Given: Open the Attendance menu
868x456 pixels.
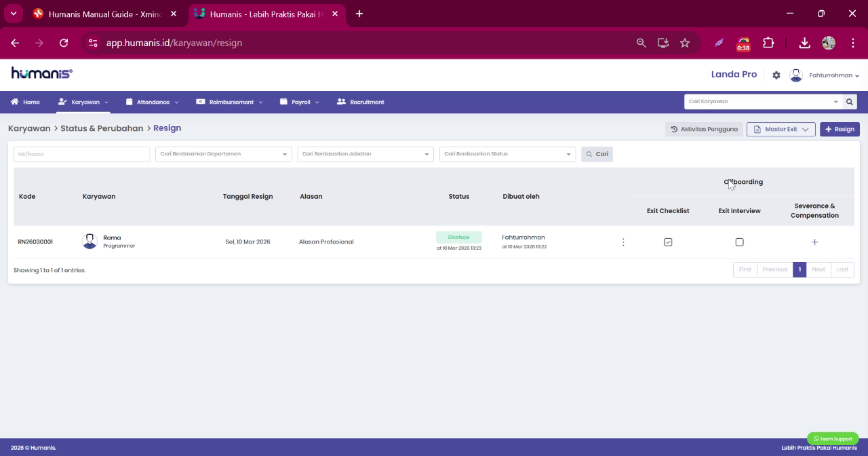Looking at the screenshot, I should [x=153, y=102].
